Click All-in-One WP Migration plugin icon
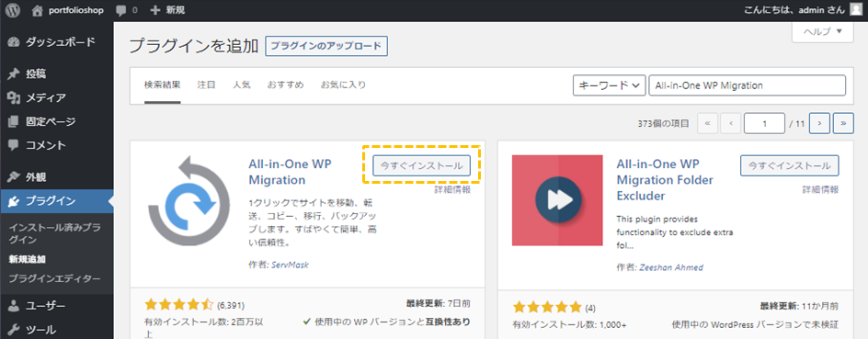Viewport: 868px width, 339px height. coord(189,200)
